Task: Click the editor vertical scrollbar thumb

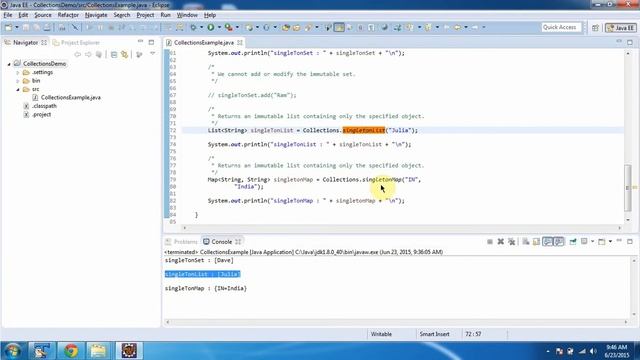Action: point(628,188)
